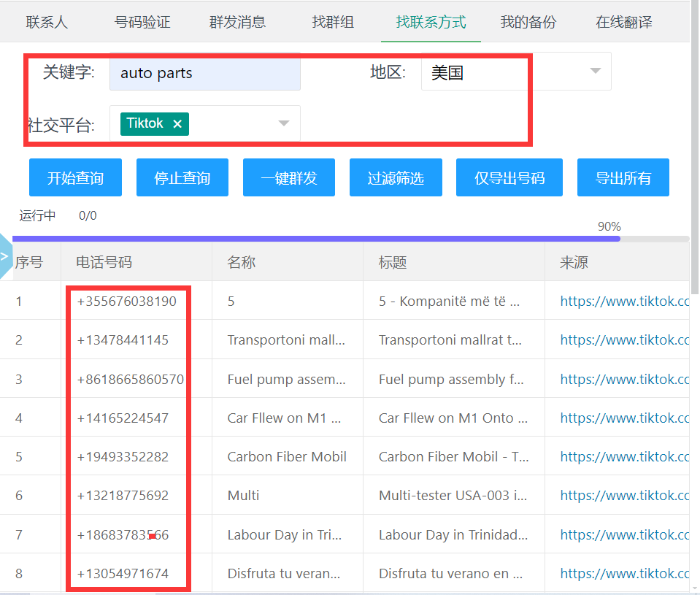Select the 找群组 tab
700x595 pixels.
point(333,22)
